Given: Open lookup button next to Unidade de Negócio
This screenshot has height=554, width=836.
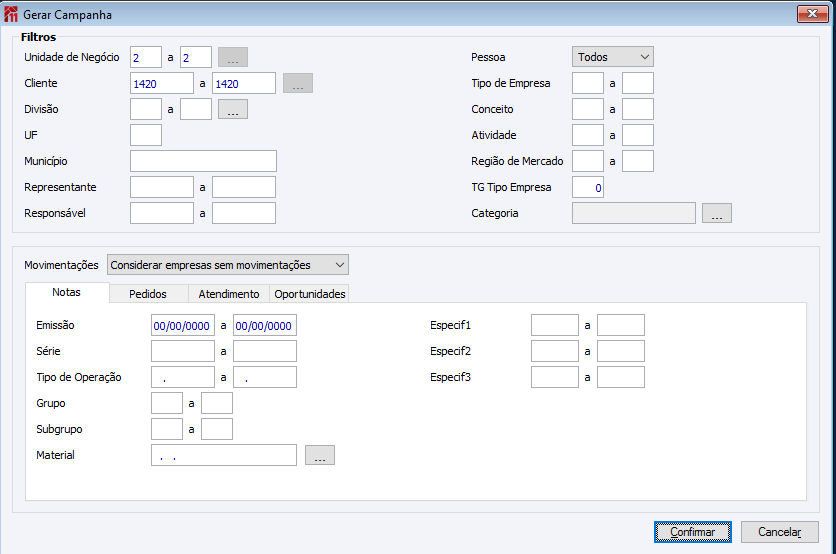Looking at the screenshot, I should tap(233, 58).
